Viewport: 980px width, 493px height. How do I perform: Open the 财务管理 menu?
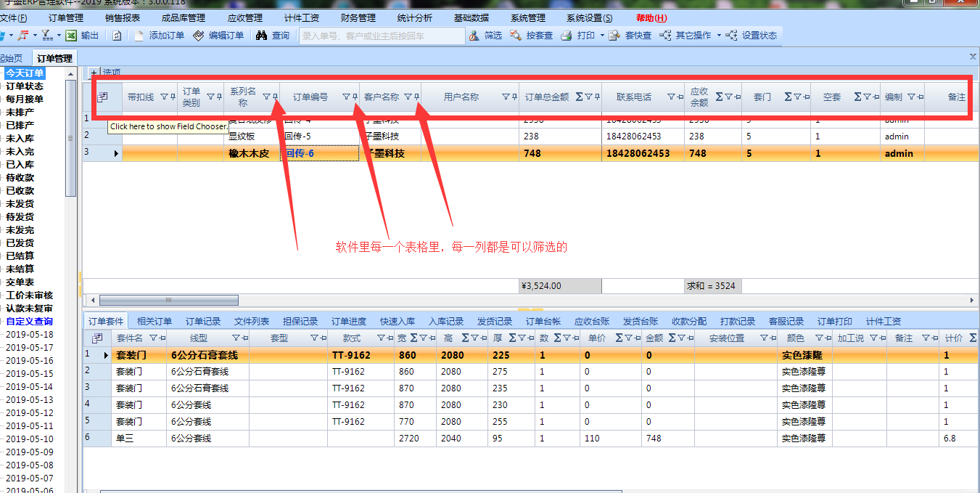coord(358,17)
